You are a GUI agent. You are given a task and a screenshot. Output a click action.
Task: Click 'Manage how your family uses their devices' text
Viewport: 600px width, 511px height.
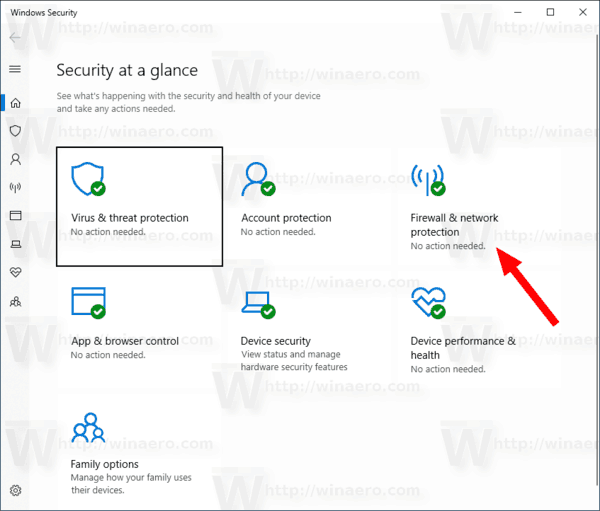click(x=131, y=484)
